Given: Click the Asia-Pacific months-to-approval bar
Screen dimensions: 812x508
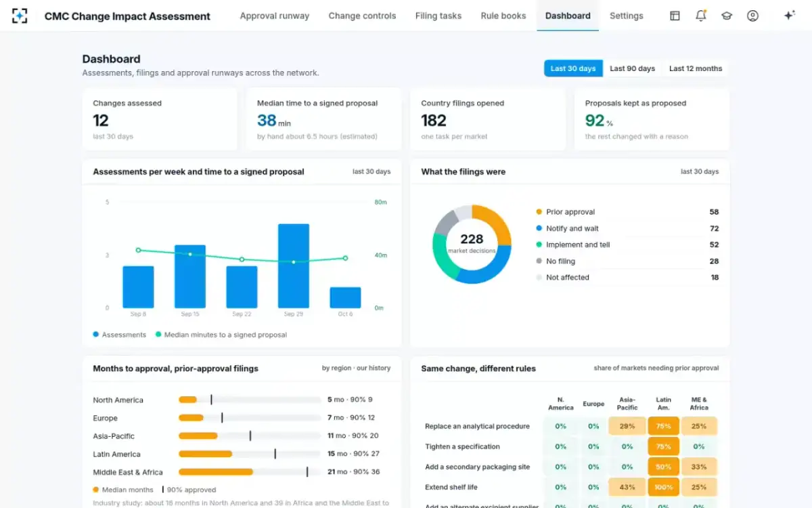Looking at the screenshot, I should [x=250, y=436].
